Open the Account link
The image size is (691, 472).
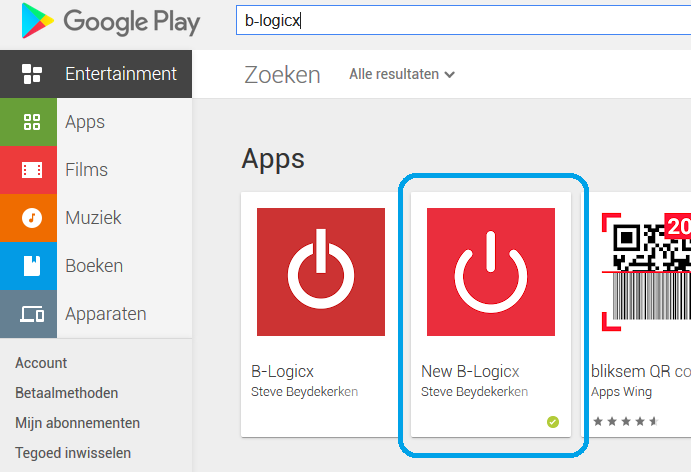pos(41,363)
